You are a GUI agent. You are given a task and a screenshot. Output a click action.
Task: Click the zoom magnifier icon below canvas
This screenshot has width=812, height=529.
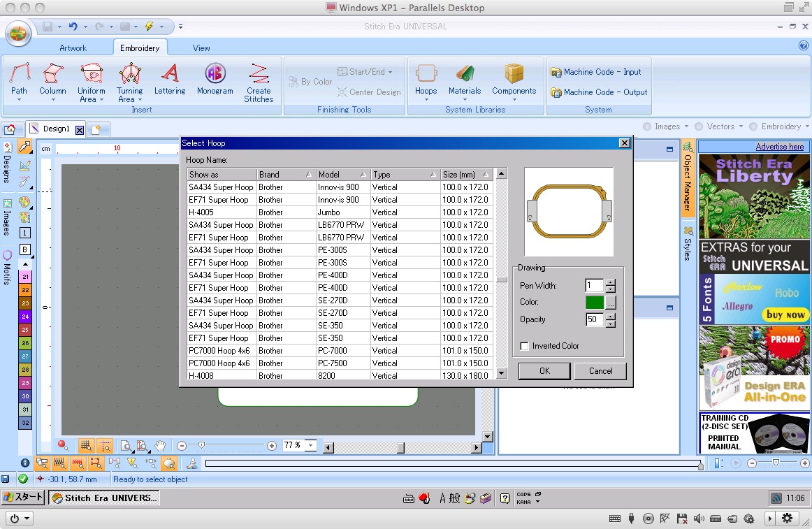125,445
